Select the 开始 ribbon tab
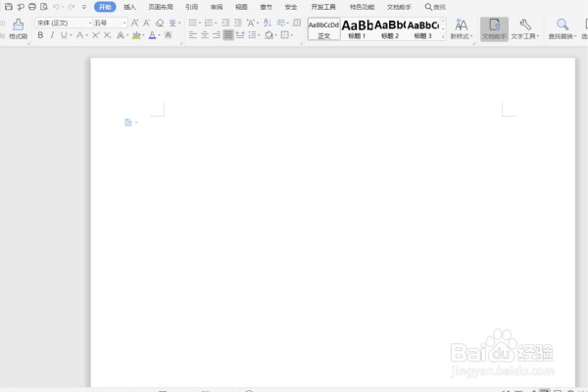Viewport: 588px width, 392px height. pyautogui.click(x=105, y=7)
